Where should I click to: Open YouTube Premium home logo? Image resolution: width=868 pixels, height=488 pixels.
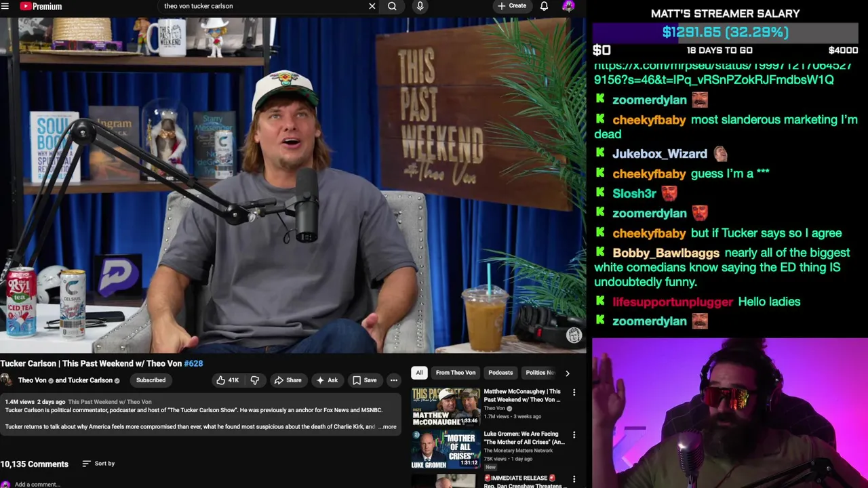(x=41, y=6)
